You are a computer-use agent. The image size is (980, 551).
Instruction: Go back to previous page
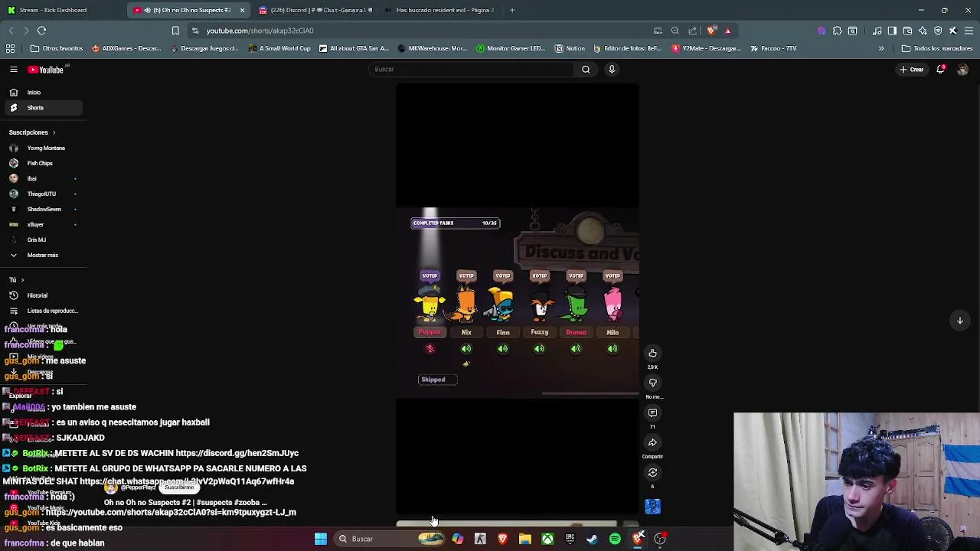click(11, 31)
